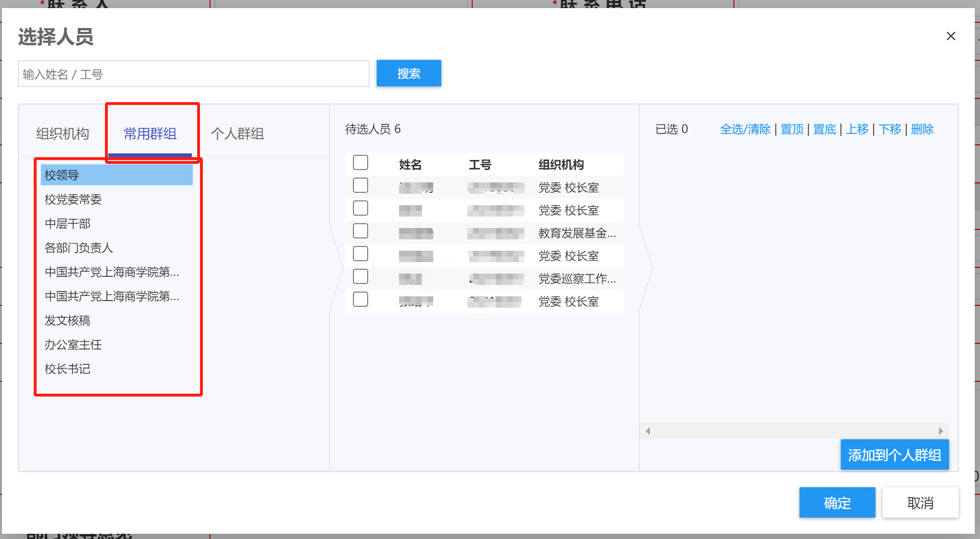This screenshot has width=980, height=539.
Task: Check the 教育发展基金 person row checkbox
Action: tap(361, 231)
